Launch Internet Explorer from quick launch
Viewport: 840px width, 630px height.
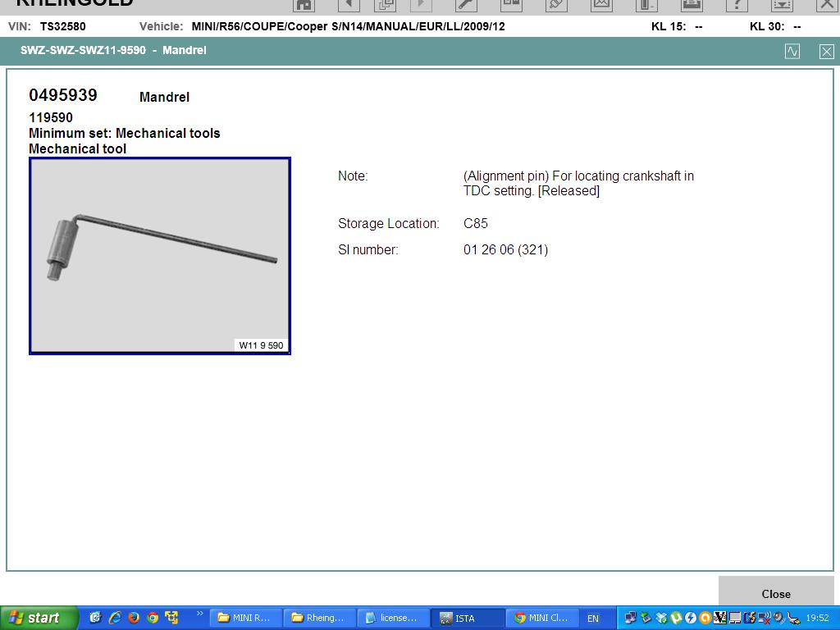tap(115, 618)
